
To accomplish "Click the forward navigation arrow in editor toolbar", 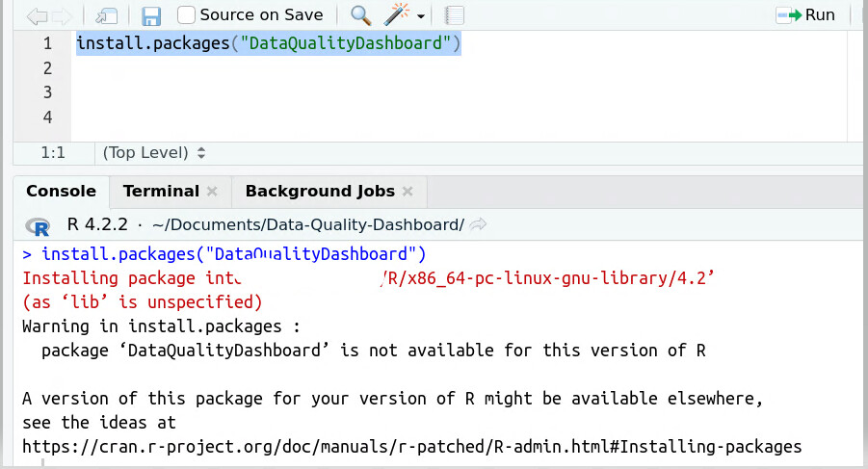I will point(59,15).
